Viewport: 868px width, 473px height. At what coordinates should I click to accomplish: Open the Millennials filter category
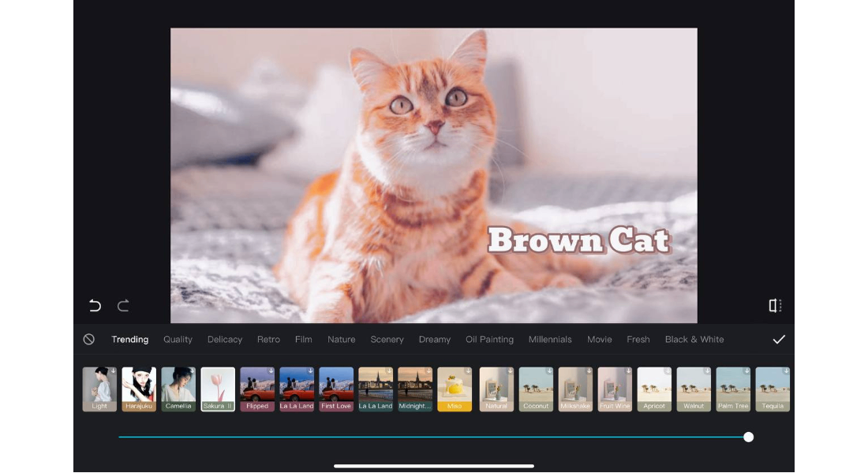point(550,339)
